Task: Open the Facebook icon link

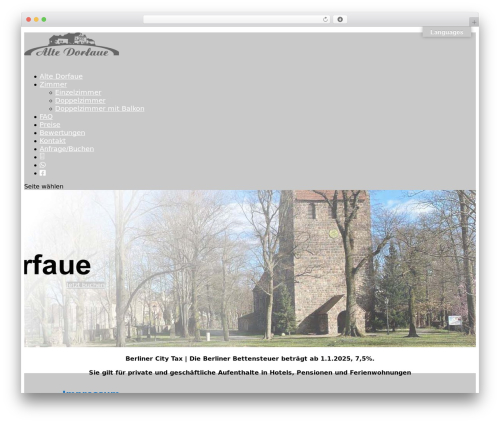Action: tap(43, 173)
